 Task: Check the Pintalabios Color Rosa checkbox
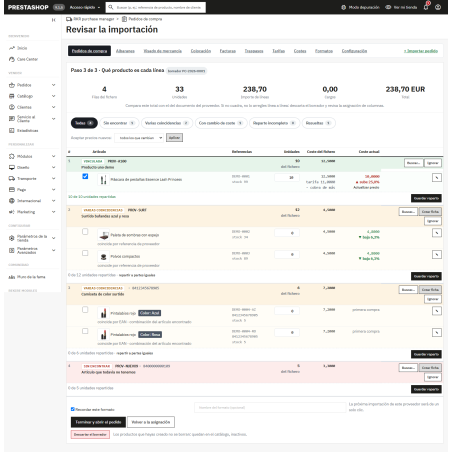85,331
